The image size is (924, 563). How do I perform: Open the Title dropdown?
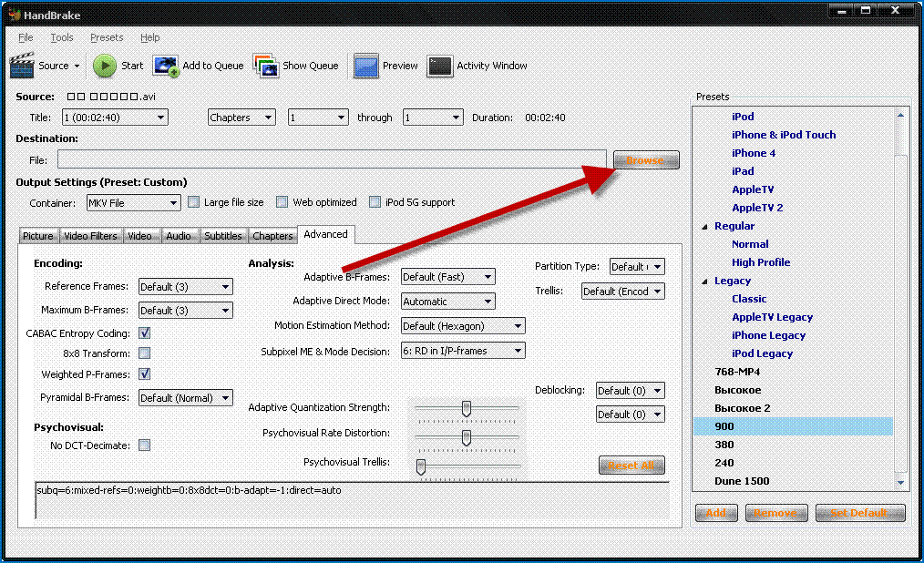(x=115, y=118)
